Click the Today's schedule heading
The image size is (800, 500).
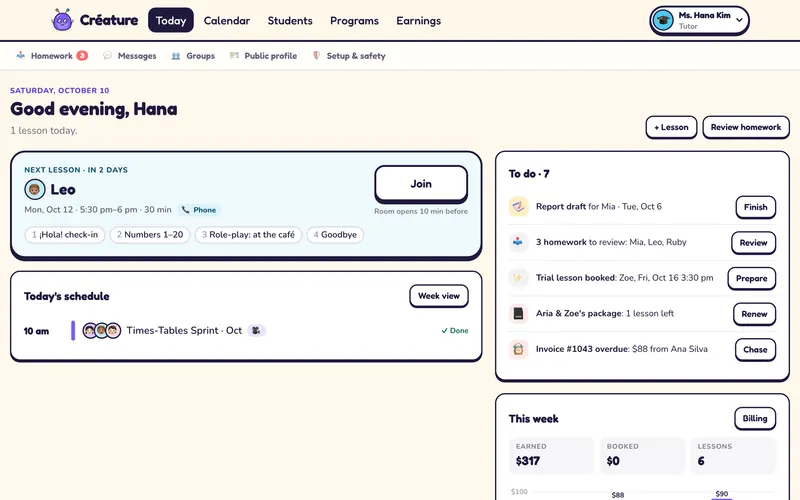[x=66, y=296]
